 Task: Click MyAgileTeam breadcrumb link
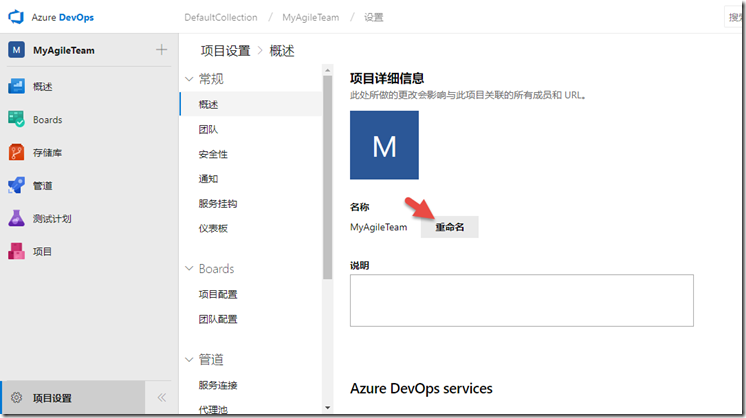[311, 18]
